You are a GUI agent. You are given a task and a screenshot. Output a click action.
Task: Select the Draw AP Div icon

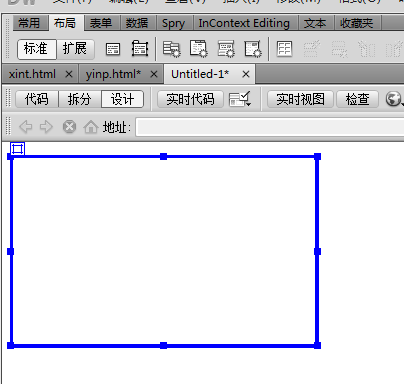tap(140, 49)
